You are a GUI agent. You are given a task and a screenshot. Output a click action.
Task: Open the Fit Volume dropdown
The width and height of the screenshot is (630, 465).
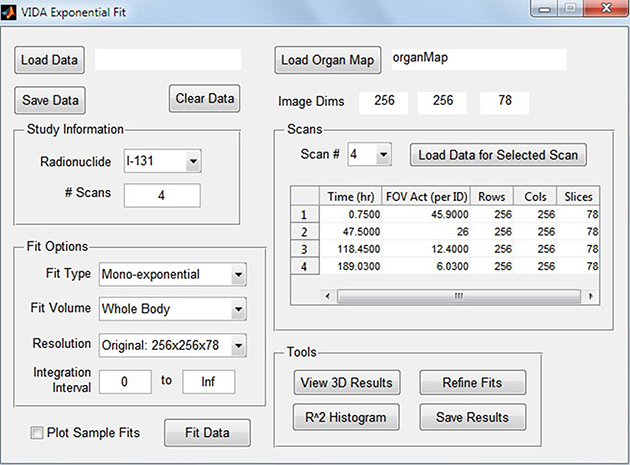[x=173, y=309]
